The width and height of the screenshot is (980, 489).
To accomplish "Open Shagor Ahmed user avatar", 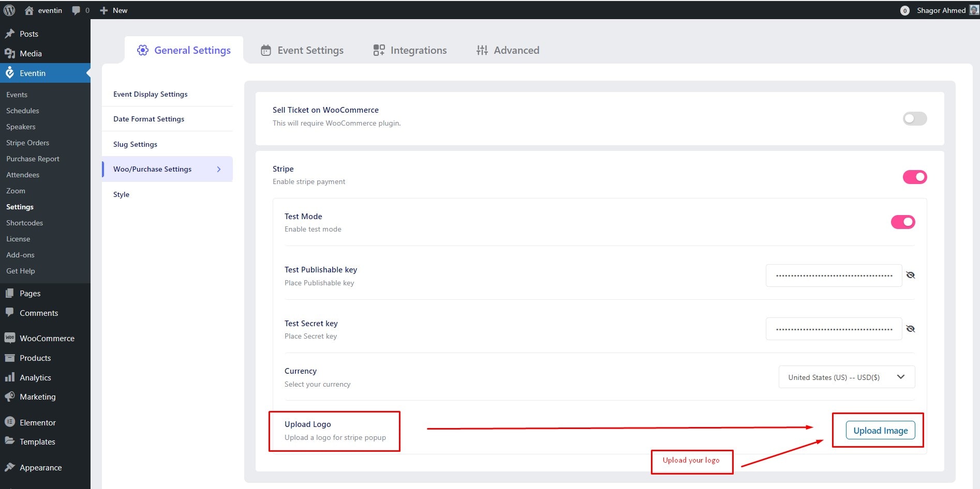I will click(974, 10).
